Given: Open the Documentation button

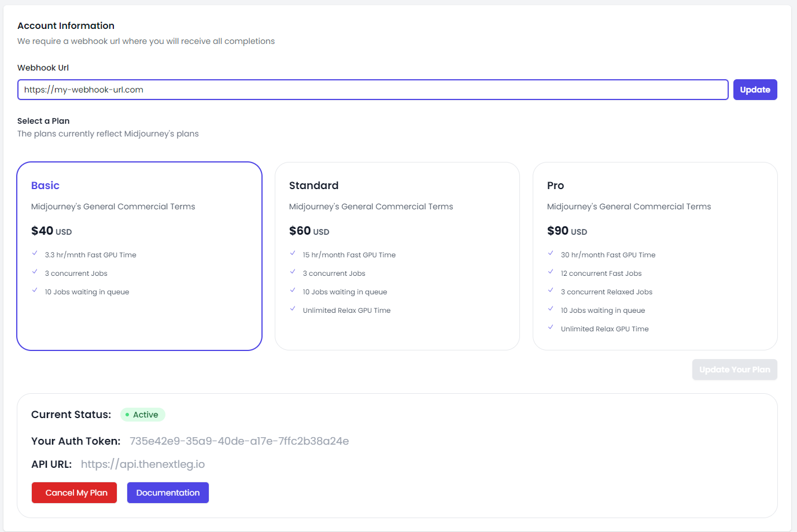Looking at the screenshot, I should click(168, 493).
